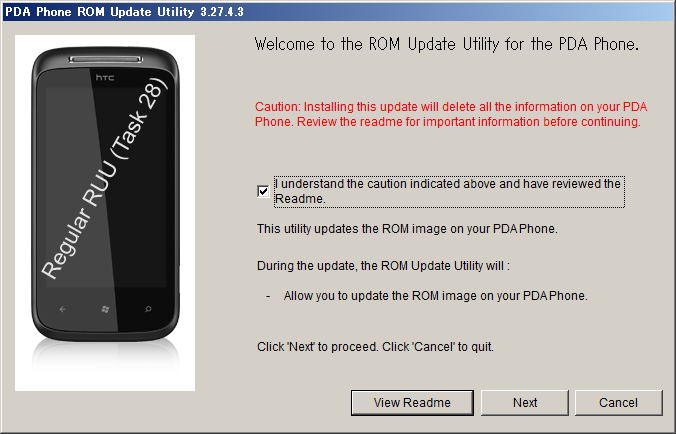Click 'During the update' description line
The height and width of the screenshot is (434, 676).
(383, 265)
